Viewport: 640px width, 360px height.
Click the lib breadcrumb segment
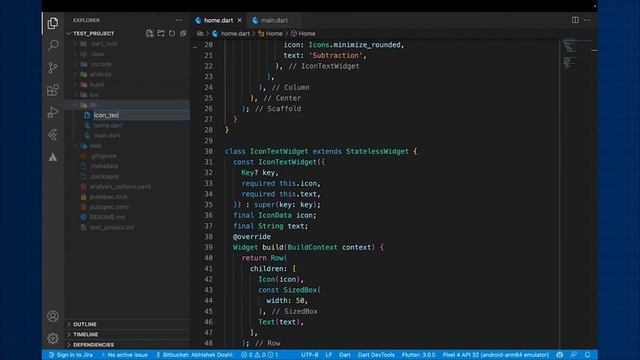click(200, 33)
